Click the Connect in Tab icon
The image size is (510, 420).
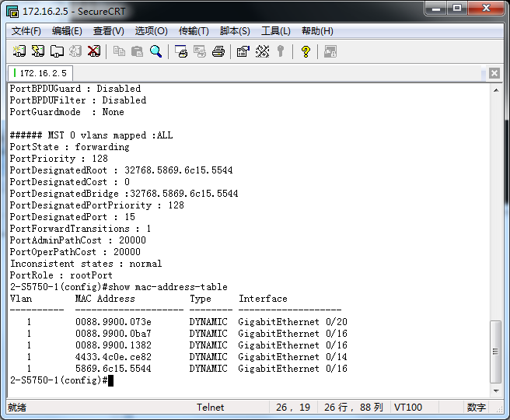[57, 51]
